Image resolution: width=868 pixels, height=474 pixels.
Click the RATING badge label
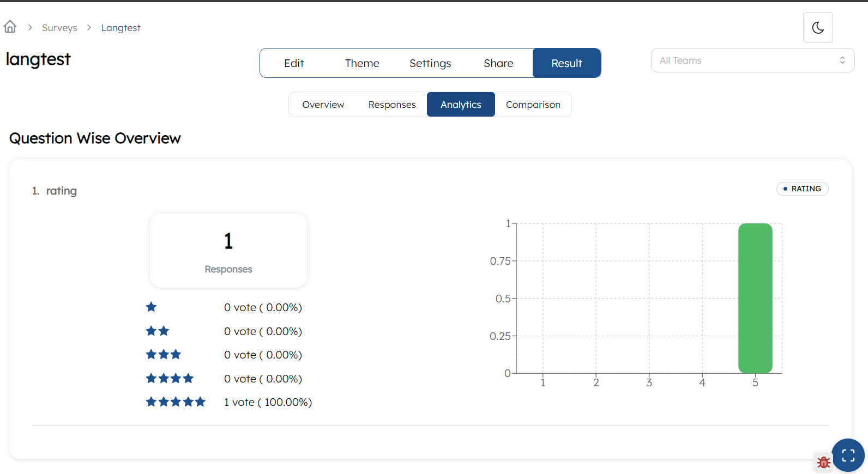803,189
